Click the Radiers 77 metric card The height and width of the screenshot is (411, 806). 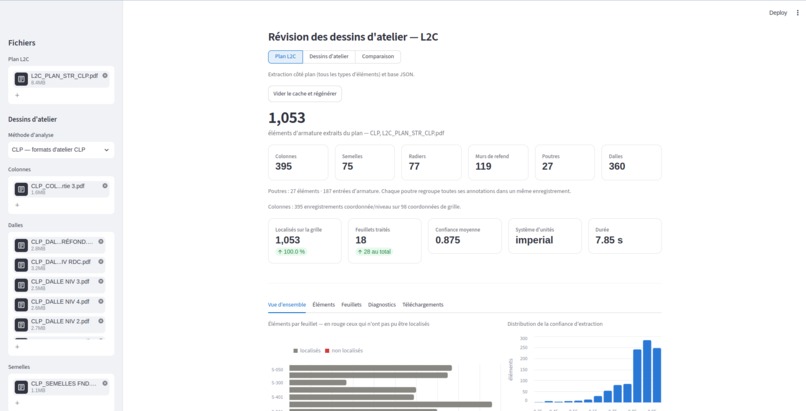coord(431,162)
